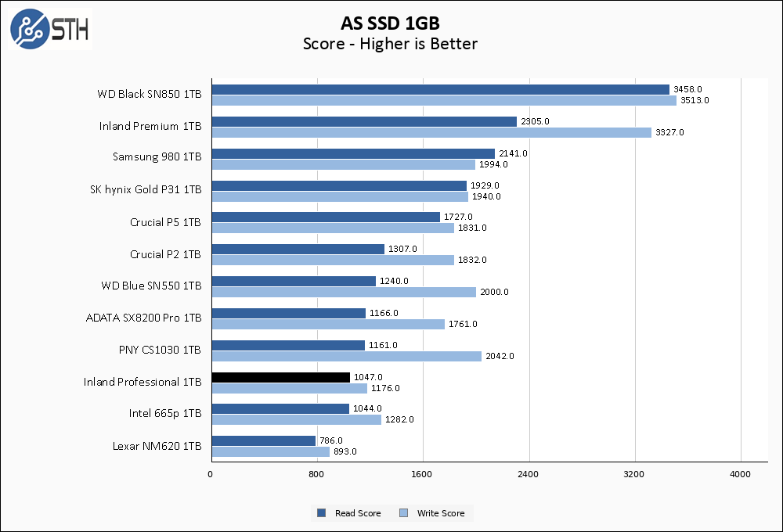Click the value 1761.0
This screenshot has width=783, height=532.
tap(463, 325)
